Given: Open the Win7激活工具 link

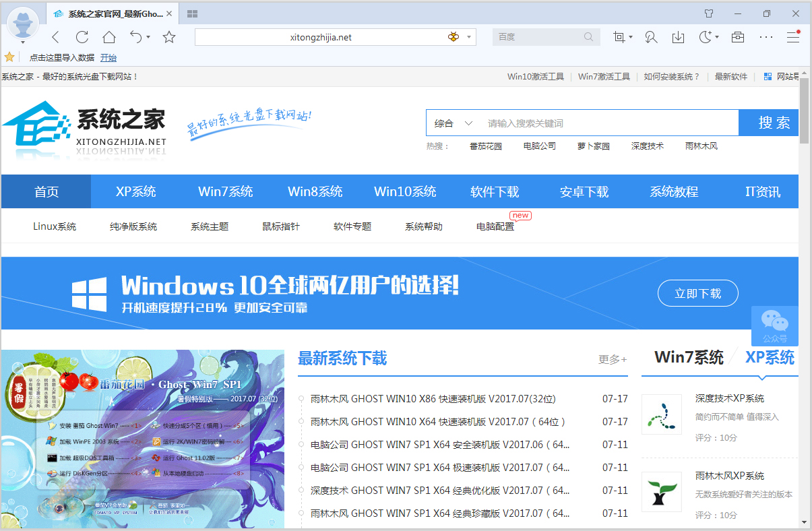Looking at the screenshot, I should [x=604, y=77].
